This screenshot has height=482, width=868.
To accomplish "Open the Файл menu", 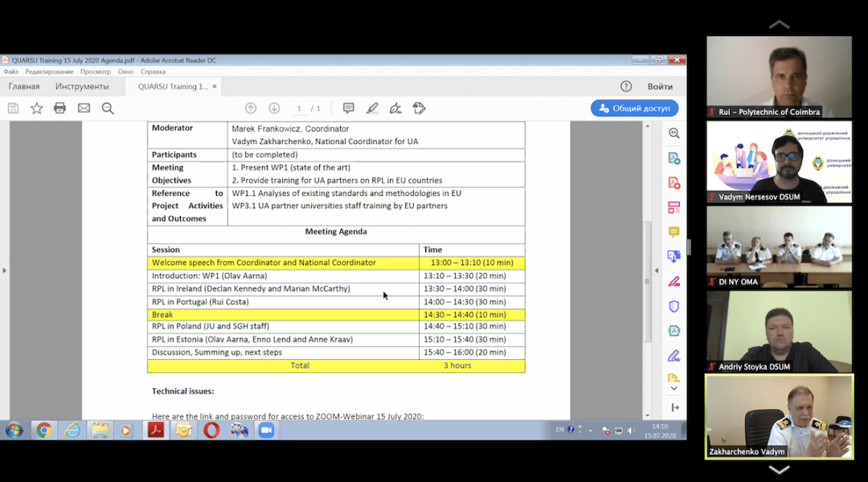I will pyautogui.click(x=10, y=72).
